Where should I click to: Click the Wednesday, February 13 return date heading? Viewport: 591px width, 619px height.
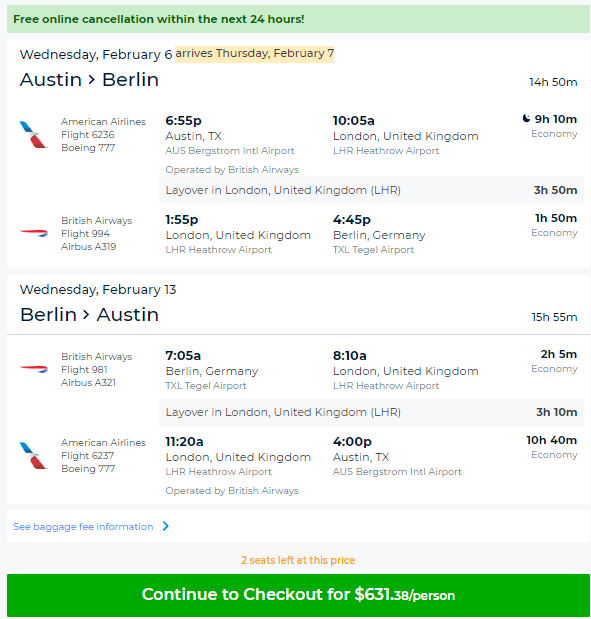98,290
